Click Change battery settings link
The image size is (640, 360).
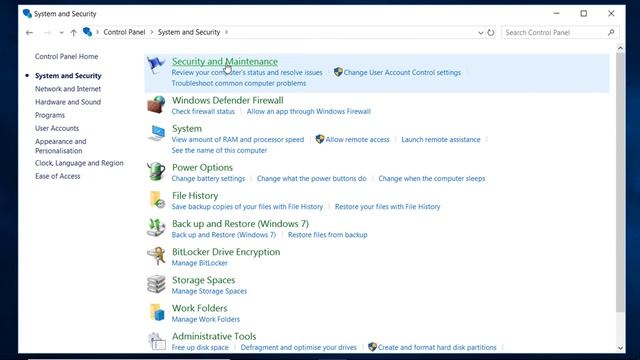(x=208, y=178)
